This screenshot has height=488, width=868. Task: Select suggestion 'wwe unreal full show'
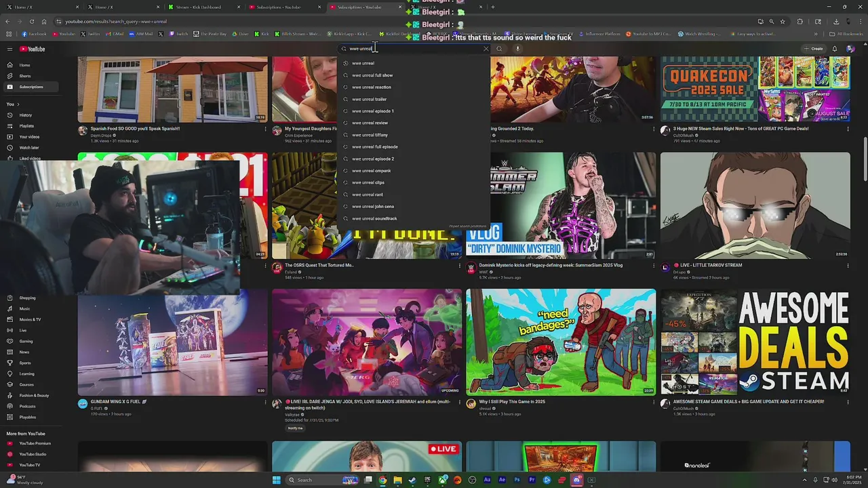pyautogui.click(x=414, y=75)
